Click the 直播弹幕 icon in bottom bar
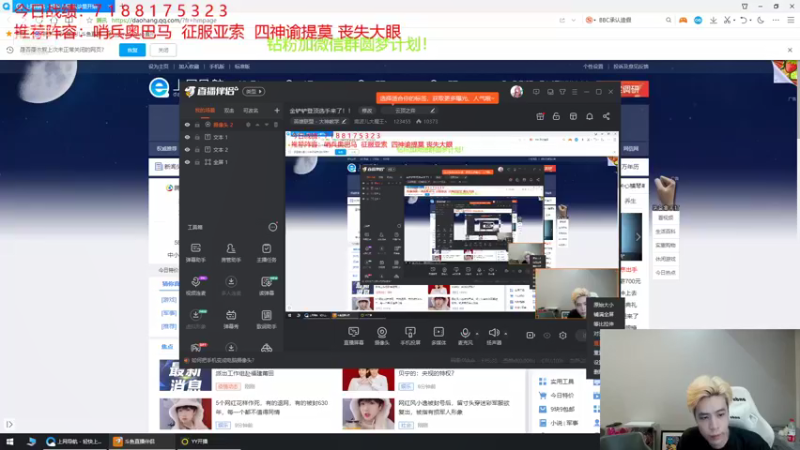 tap(354, 336)
